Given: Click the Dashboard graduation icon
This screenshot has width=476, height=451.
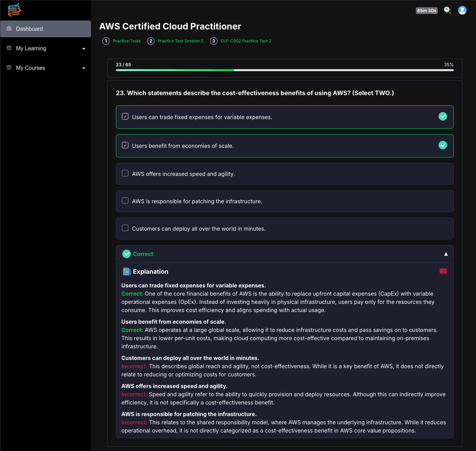Looking at the screenshot, I should (x=9, y=29).
